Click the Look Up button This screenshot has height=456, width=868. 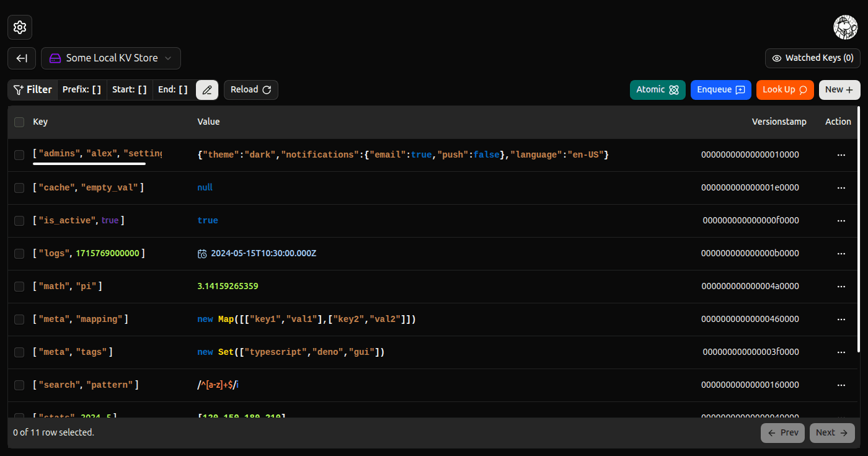click(x=785, y=90)
